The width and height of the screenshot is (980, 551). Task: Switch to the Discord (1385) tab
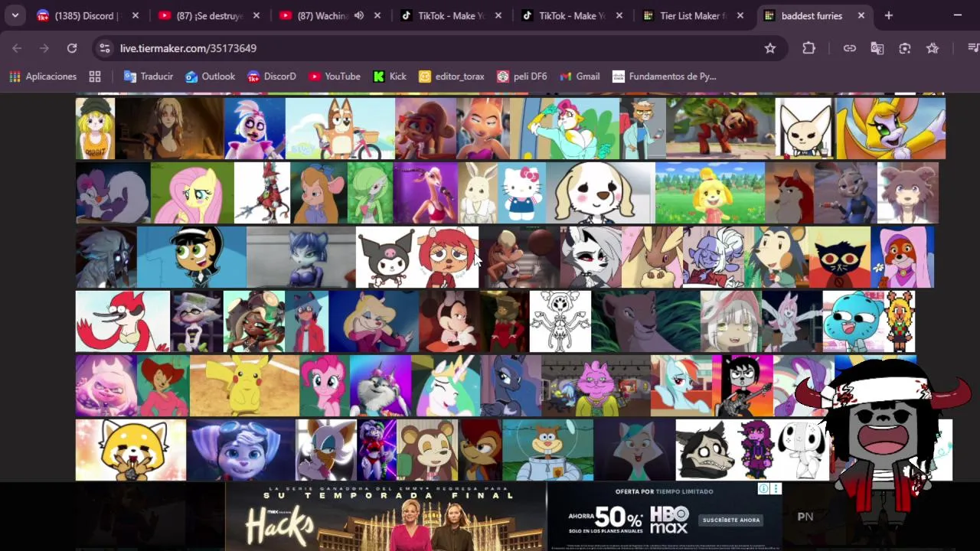point(87,15)
